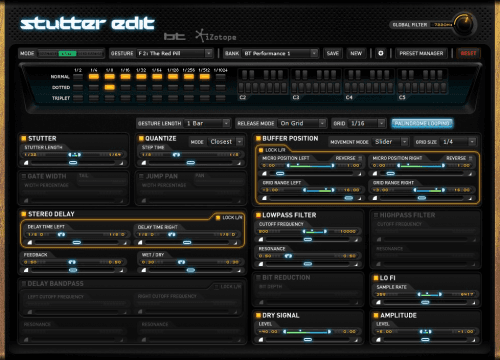Open the Bank dropdown BT Performance 1

pyautogui.click(x=280, y=53)
